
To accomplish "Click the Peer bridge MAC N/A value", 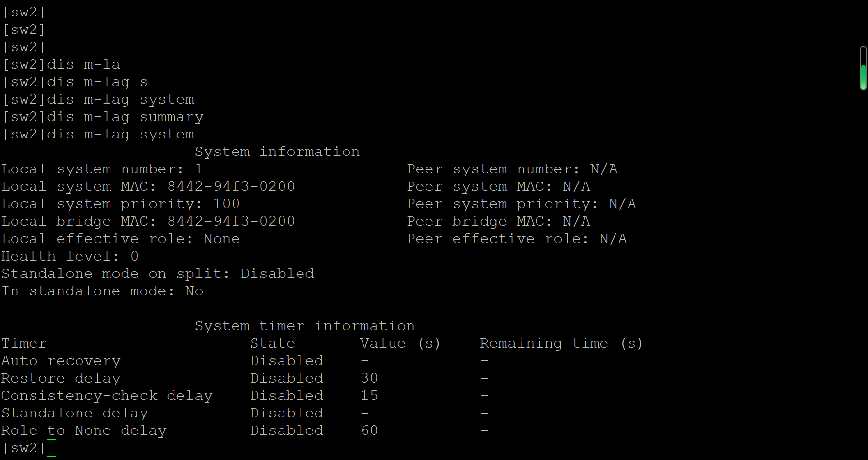I will [576, 221].
